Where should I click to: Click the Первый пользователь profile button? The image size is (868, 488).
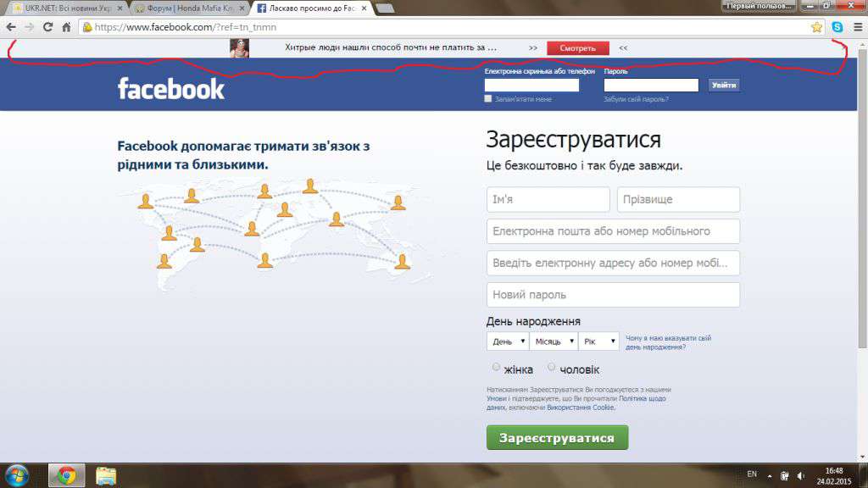759,6
